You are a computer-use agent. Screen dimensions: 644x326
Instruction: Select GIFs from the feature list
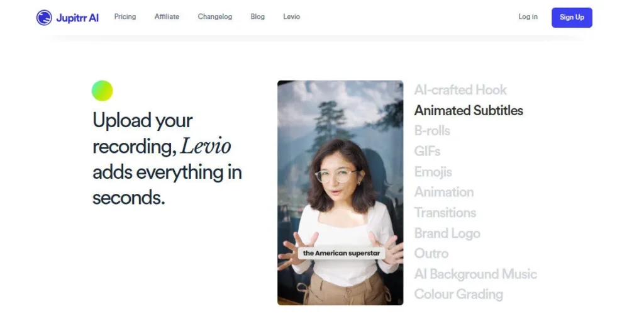coord(427,152)
